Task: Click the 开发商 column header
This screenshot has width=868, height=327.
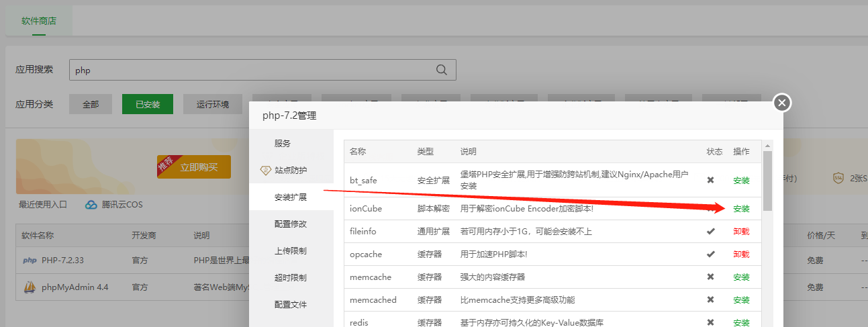Action: (144, 236)
